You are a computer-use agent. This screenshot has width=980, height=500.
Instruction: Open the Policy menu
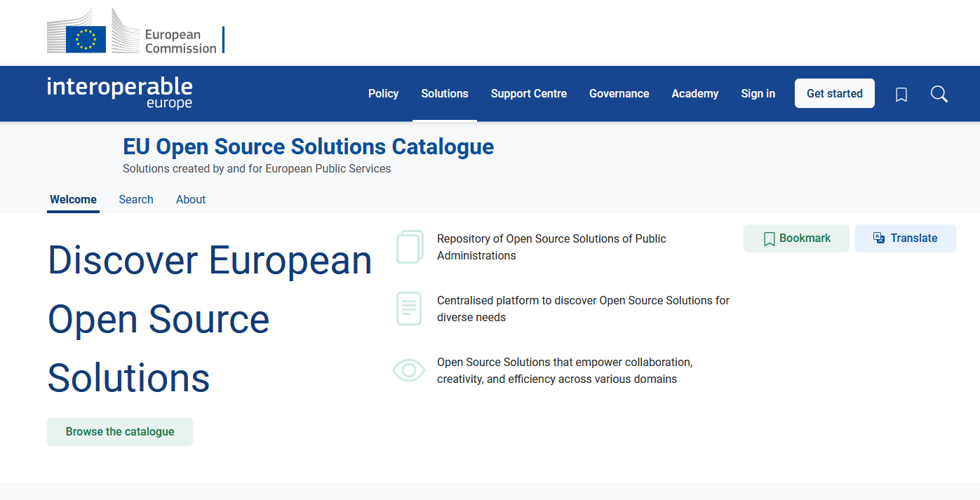click(383, 93)
